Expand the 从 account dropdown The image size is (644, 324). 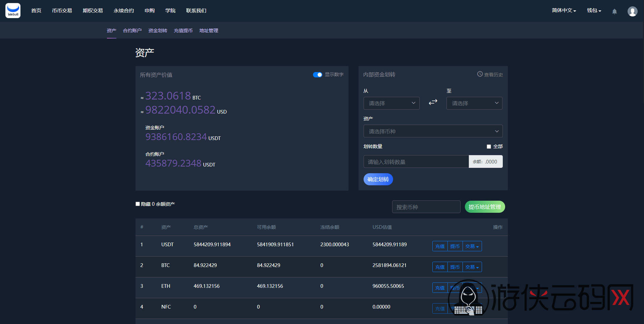click(x=391, y=103)
